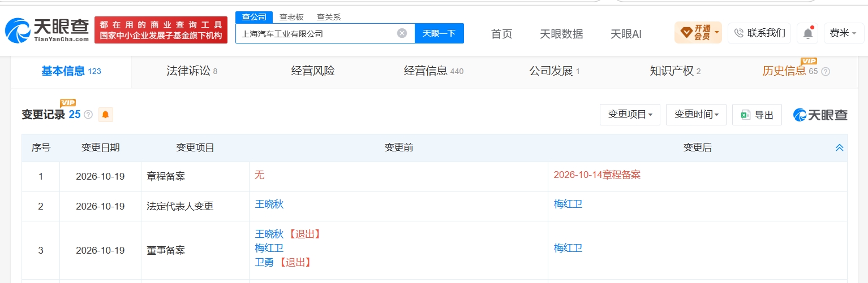The height and width of the screenshot is (283, 868).
Task: Select the 公司发展 tab
Action: (x=555, y=71)
